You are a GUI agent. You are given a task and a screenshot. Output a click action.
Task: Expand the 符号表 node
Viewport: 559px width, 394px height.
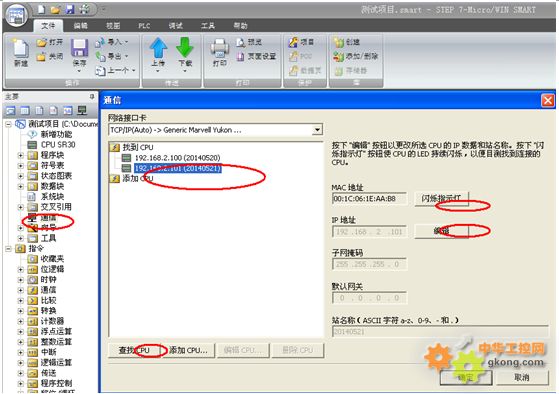click(21, 165)
